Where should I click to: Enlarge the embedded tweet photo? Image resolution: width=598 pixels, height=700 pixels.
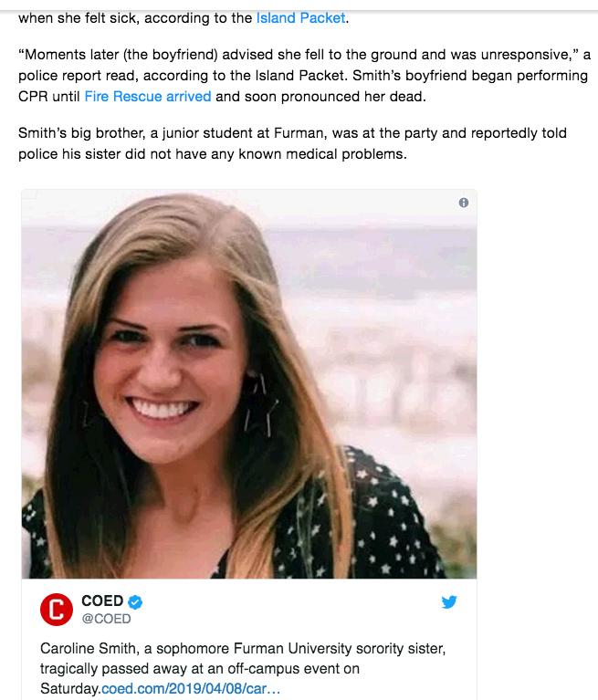[x=249, y=384]
